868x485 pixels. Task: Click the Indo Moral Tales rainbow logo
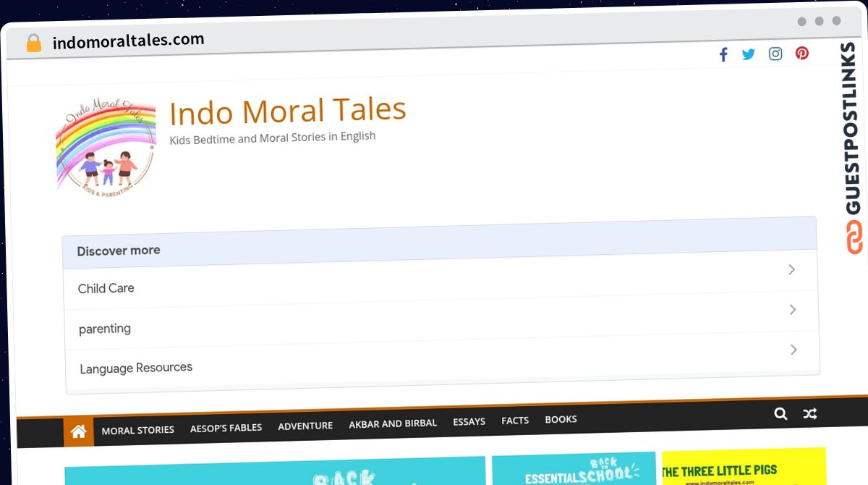point(106,146)
